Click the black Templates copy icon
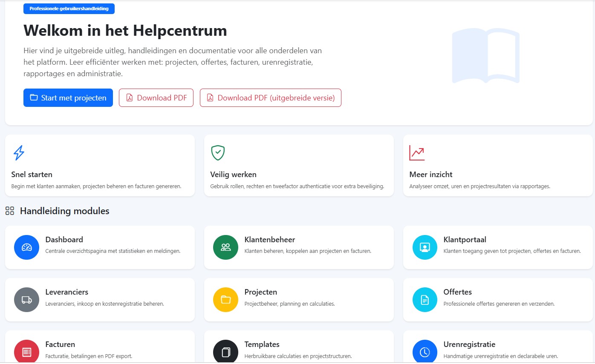The image size is (595, 364). [225, 352]
